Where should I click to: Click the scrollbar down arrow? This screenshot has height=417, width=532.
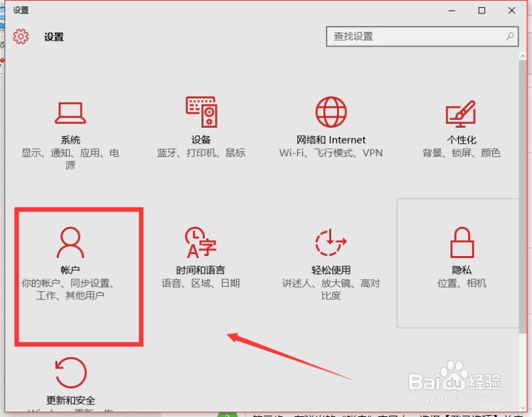point(523,408)
